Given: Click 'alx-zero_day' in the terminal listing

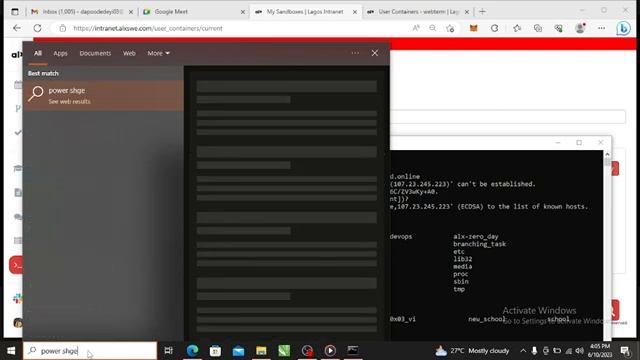Looking at the screenshot, I should click(x=476, y=236).
